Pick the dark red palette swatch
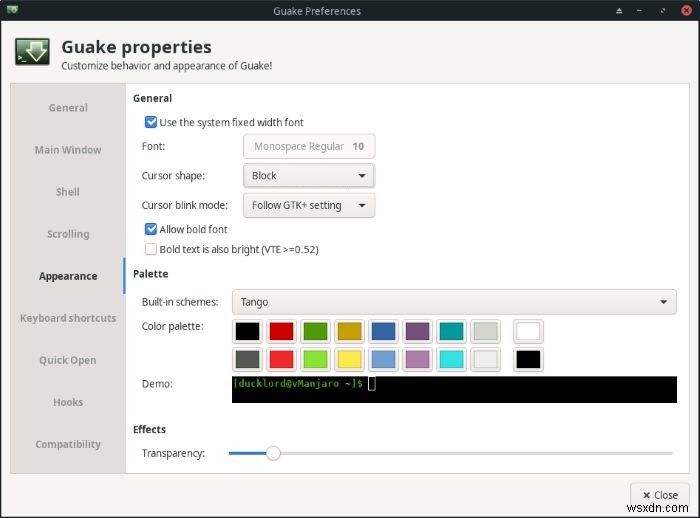Viewport: 700px width, 518px height. pyautogui.click(x=281, y=331)
